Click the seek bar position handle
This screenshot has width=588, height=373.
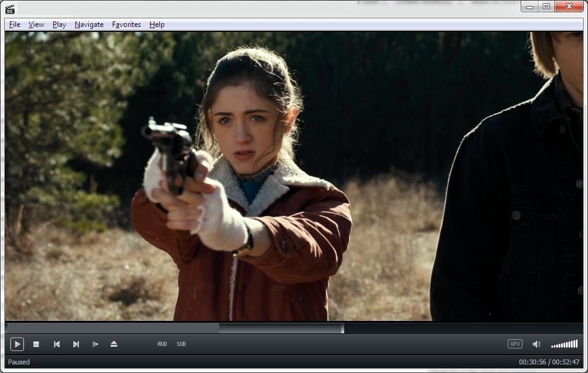tap(342, 328)
